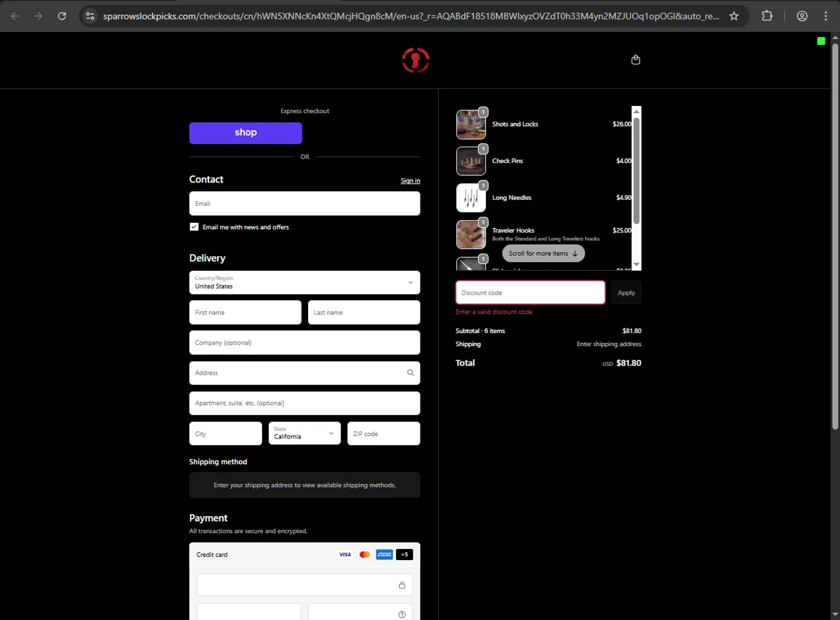The width and height of the screenshot is (840, 620).
Task: Click Scroll for more items button
Action: (x=543, y=253)
